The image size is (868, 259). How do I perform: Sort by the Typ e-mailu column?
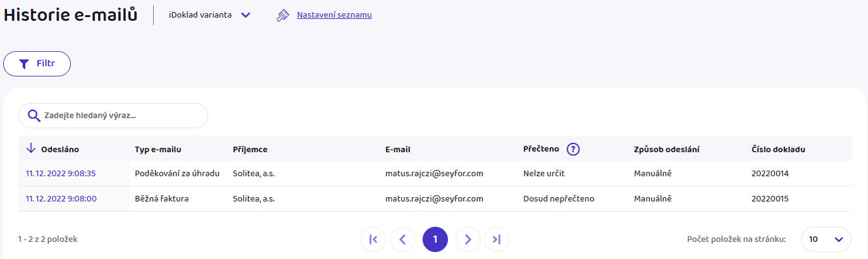point(158,149)
